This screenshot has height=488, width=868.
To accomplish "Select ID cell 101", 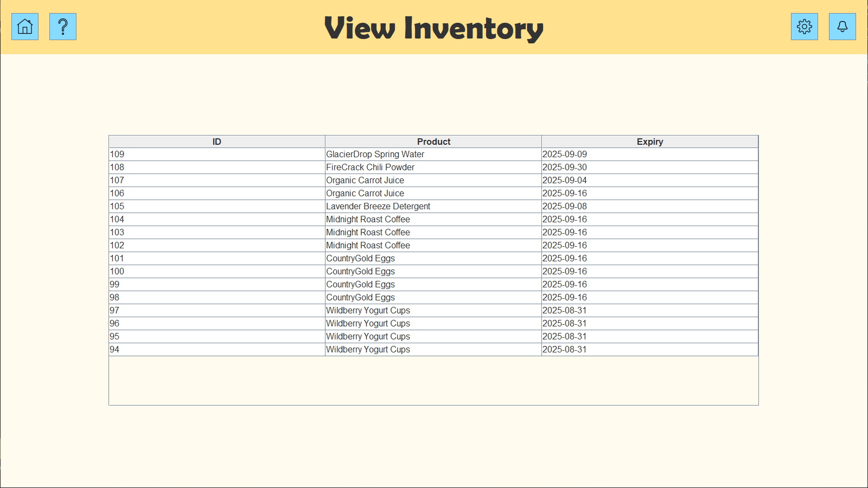I will [217, 259].
